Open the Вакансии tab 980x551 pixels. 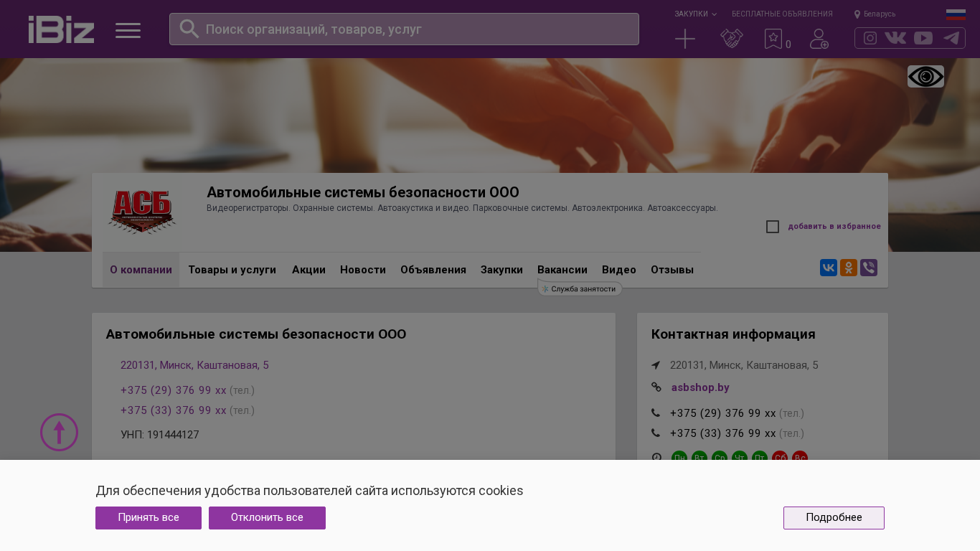pos(562,270)
